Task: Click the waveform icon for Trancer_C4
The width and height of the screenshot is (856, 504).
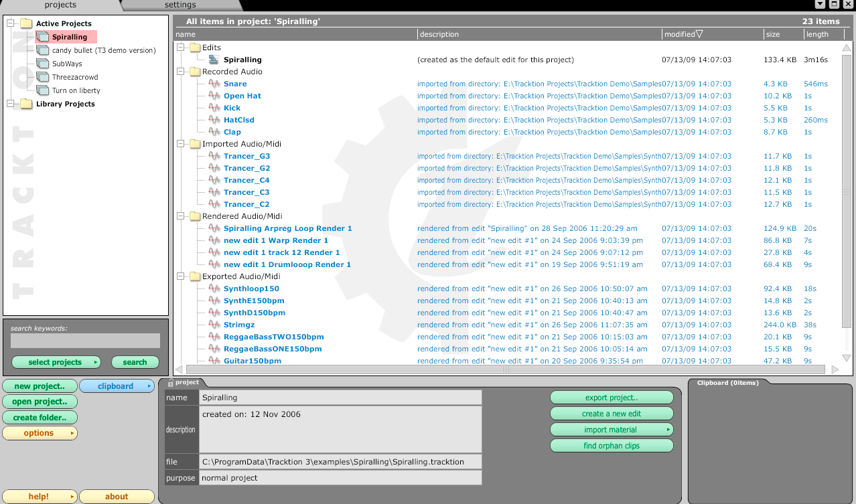Action: (214, 180)
